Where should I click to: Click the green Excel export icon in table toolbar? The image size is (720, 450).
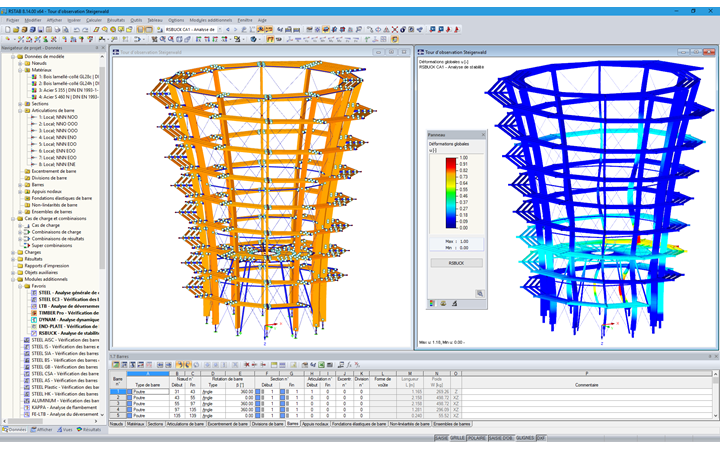[x=321, y=365]
